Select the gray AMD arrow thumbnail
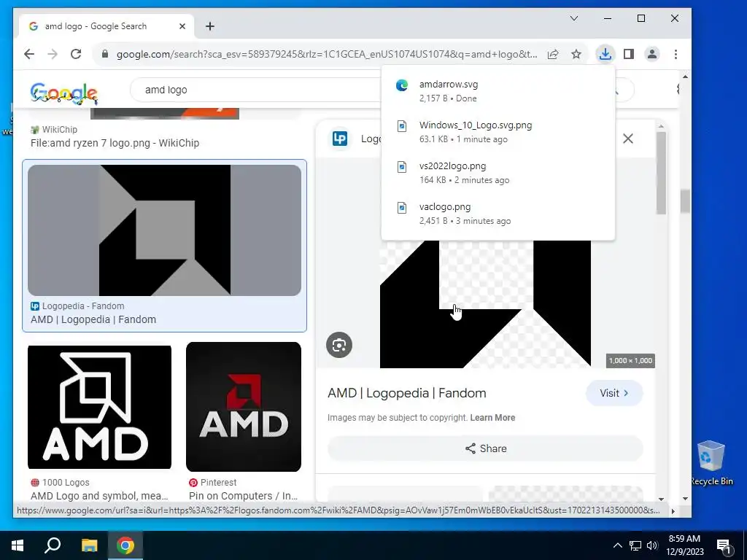Screen dimensions: 747x560 click(164, 230)
